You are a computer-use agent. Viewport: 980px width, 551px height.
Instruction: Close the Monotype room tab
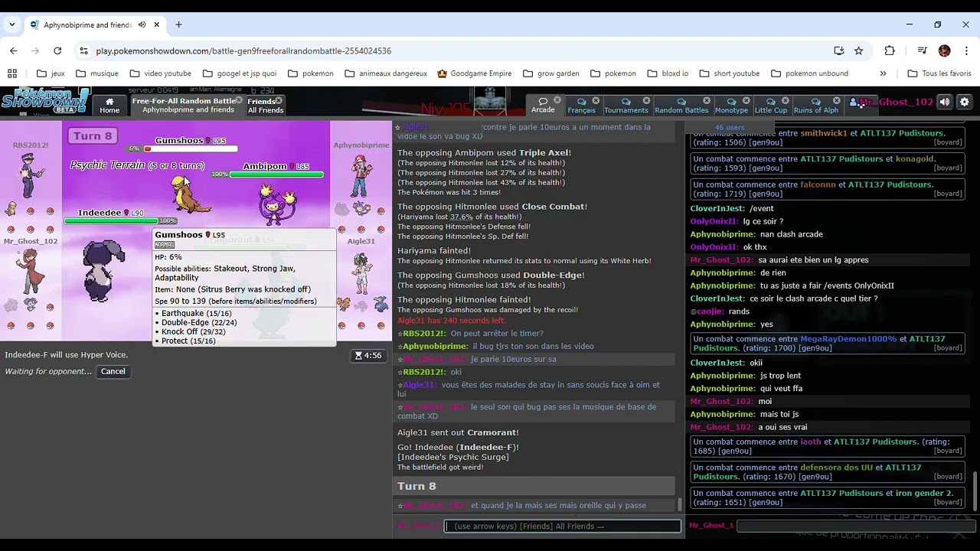point(746,100)
